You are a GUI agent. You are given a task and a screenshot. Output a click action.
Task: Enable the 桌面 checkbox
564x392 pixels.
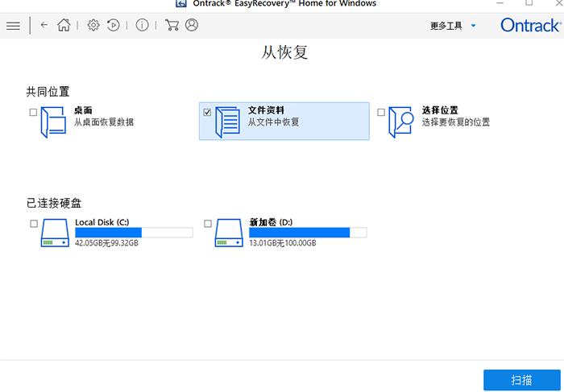[33, 113]
